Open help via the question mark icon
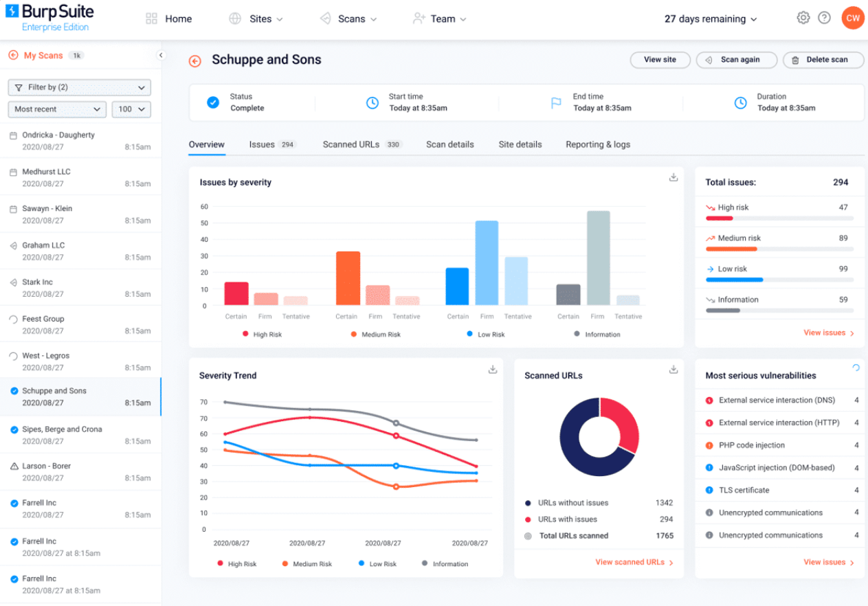This screenshot has height=606, width=868. pyautogui.click(x=824, y=18)
